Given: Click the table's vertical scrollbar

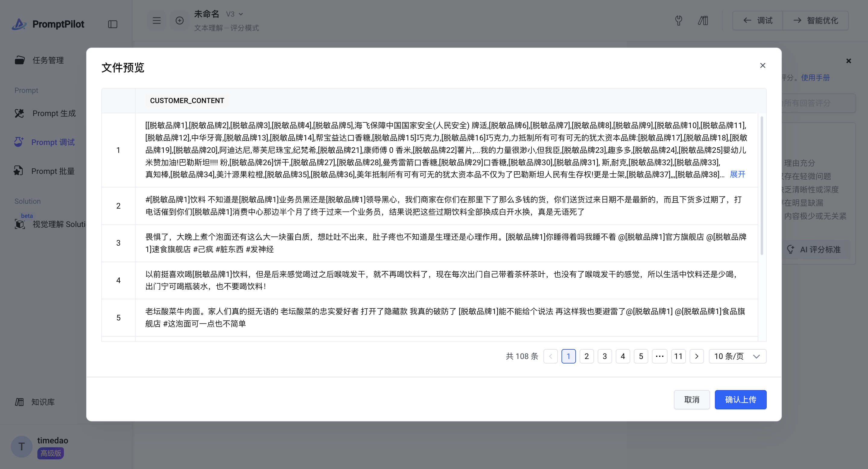Looking at the screenshot, I should [x=762, y=185].
